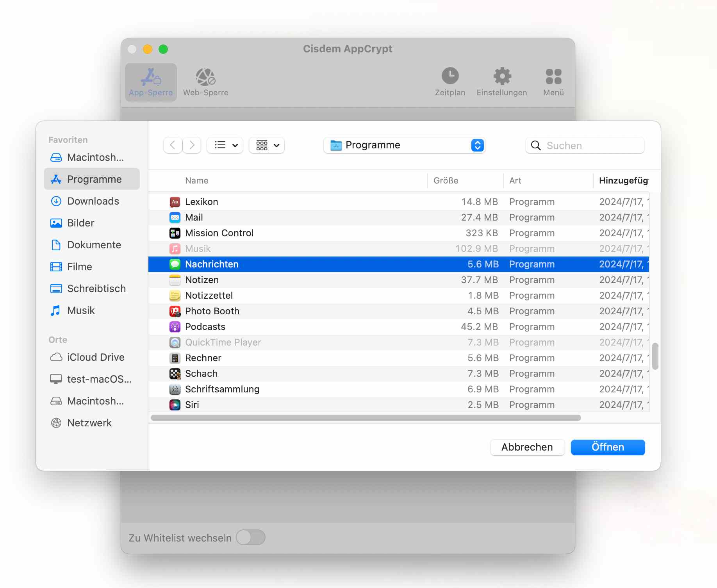Open iCloud Drive from the sidebar

click(95, 357)
